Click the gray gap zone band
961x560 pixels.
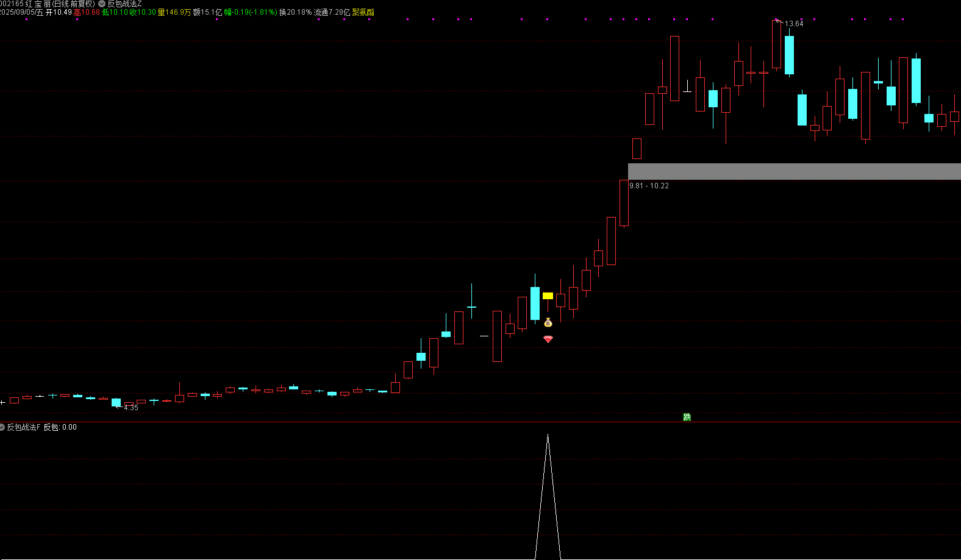click(x=794, y=171)
